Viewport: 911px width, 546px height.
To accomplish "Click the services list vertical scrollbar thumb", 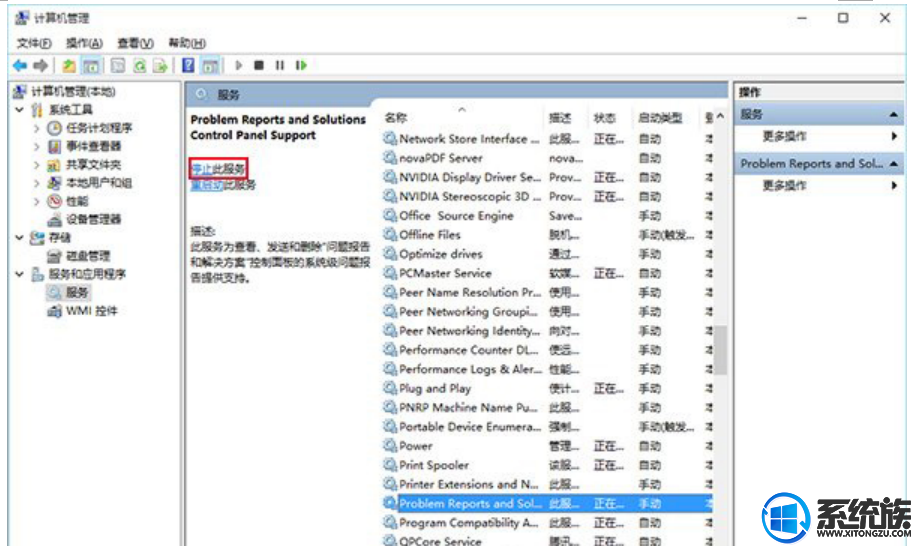I will [720, 350].
